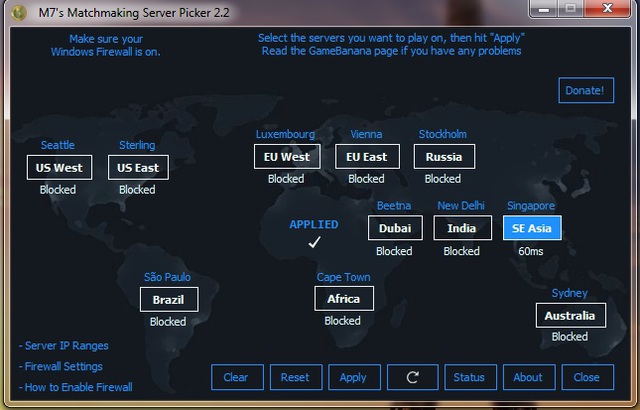The image size is (640, 410).
Task: Toggle the Australia Sydney server
Action: tap(570, 315)
